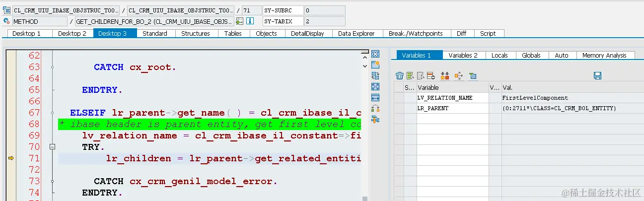This screenshot has width=644, height=201.
Task: Switch to the Desktop 1 tab
Action: [x=26, y=33]
